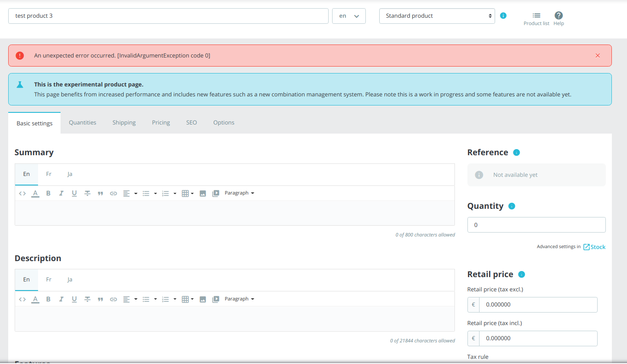The height and width of the screenshot is (364, 627).
Task: Switch to the Quantities tab
Action: [x=82, y=122]
